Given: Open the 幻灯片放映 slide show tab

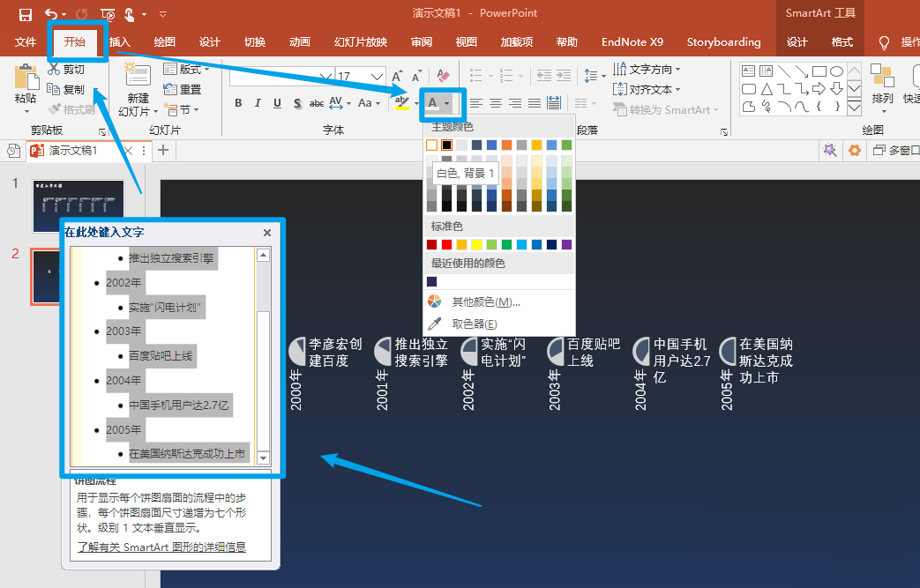Looking at the screenshot, I should pyautogui.click(x=361, y=42).
